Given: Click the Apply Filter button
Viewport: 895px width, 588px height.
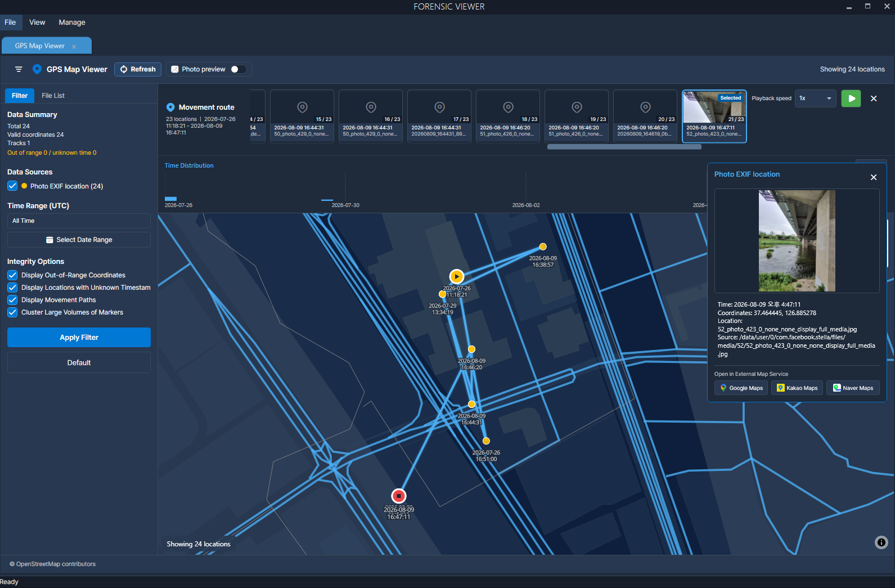Looking at the screenshot, I should [79, 338].
